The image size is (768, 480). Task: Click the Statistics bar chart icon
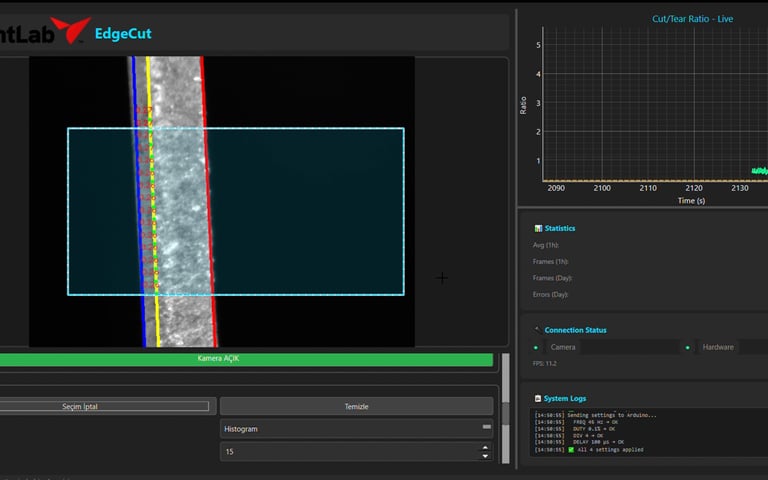(538, 228)
